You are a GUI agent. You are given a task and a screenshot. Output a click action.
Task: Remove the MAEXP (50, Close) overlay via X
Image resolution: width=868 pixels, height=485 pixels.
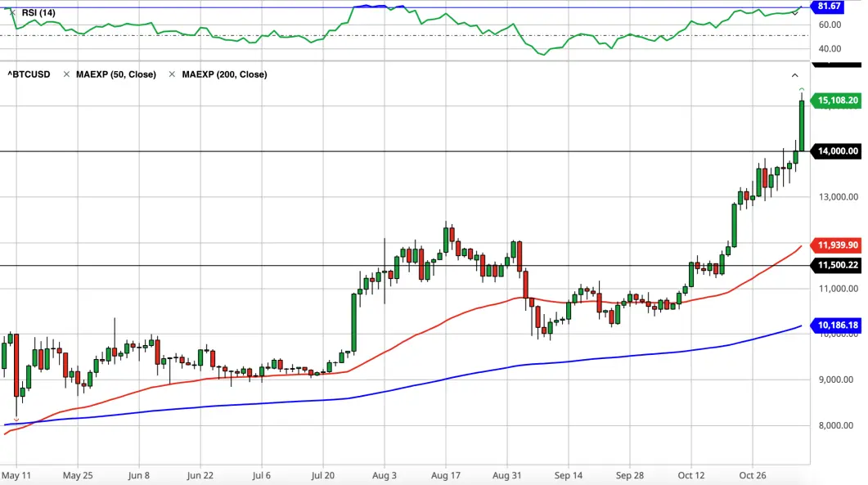coord(66,74)
